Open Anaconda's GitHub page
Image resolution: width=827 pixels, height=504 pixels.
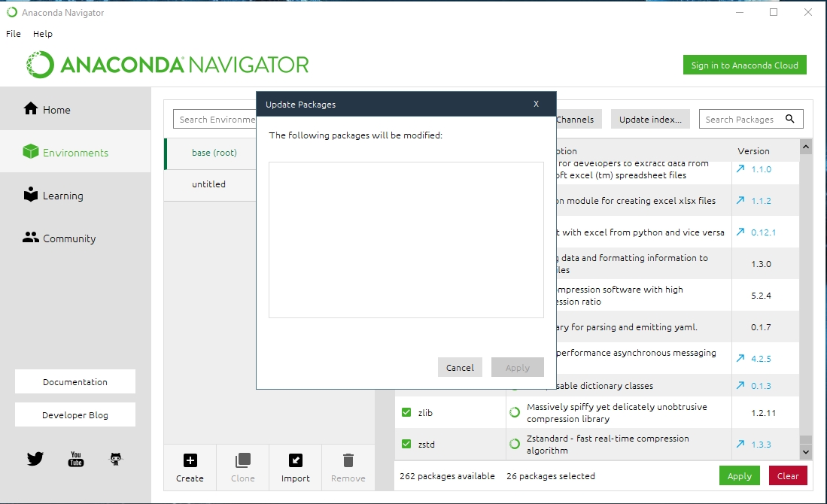[115, 458]
